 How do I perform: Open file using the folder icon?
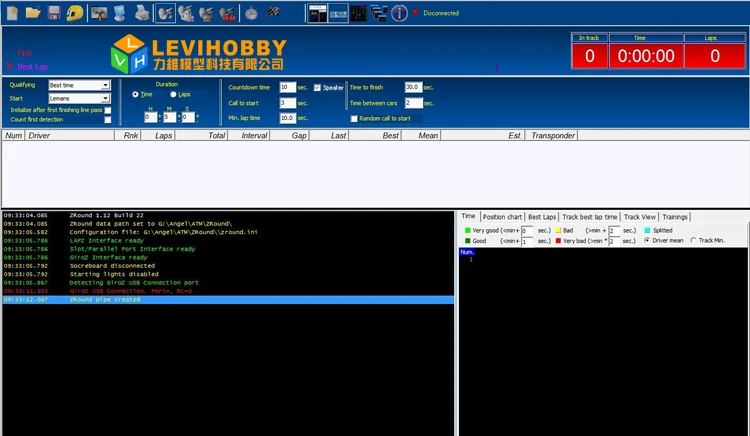33,13
